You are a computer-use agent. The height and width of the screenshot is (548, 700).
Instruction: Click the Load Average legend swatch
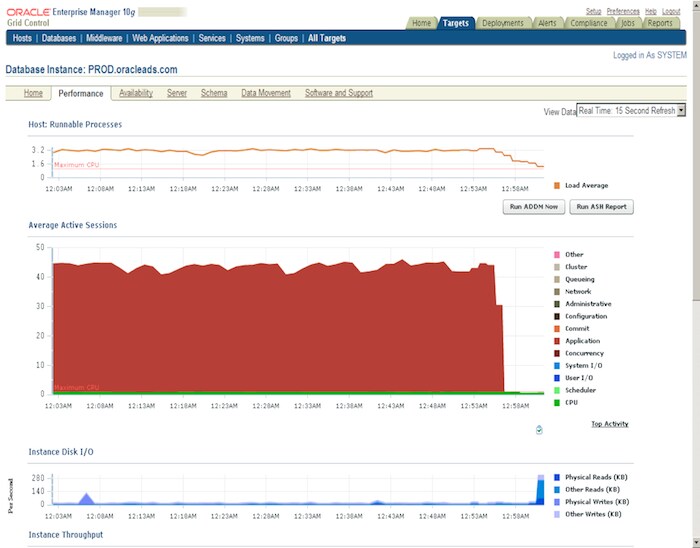[x=557, y=186]
